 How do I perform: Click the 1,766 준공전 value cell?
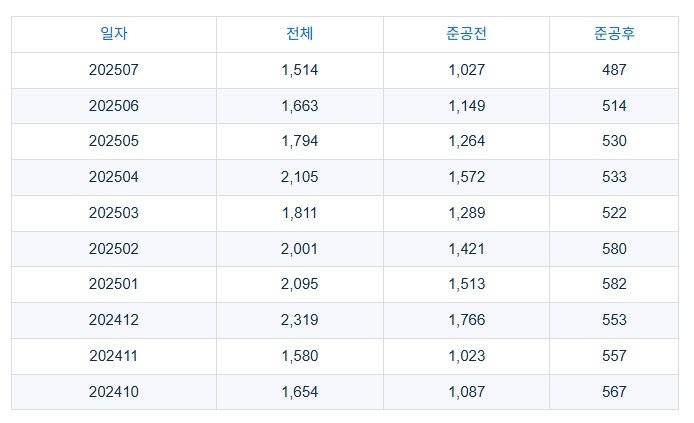point(466,320)
